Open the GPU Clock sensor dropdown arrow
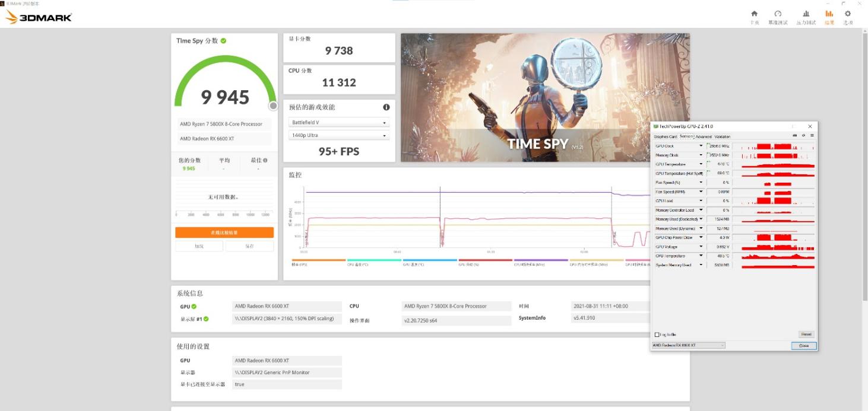The image size is (868, 411). coord(701,146)
